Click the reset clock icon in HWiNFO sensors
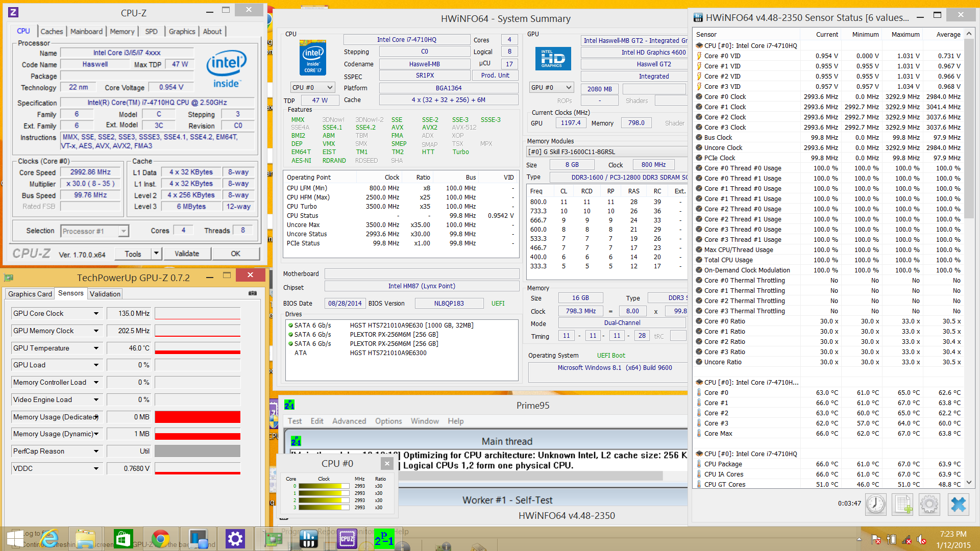 tap(876, 504)
